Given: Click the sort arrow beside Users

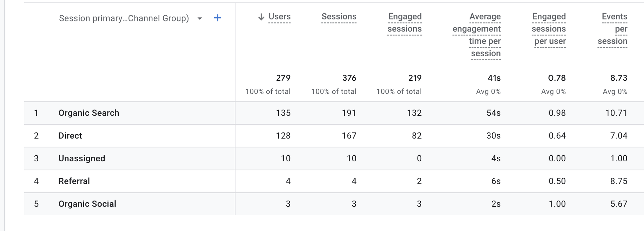Looking at the screenshot, I should tap(261, 17).
